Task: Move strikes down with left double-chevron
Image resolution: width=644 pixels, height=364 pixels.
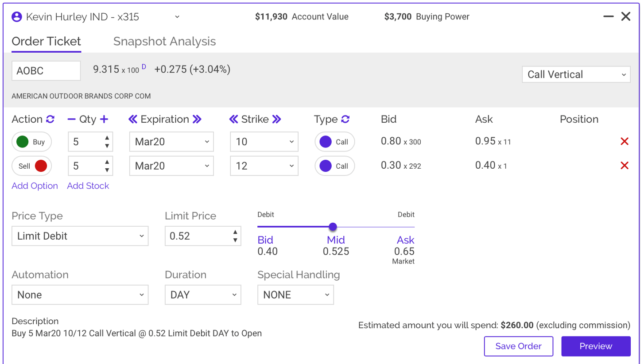Action: (x=234, y=120)
